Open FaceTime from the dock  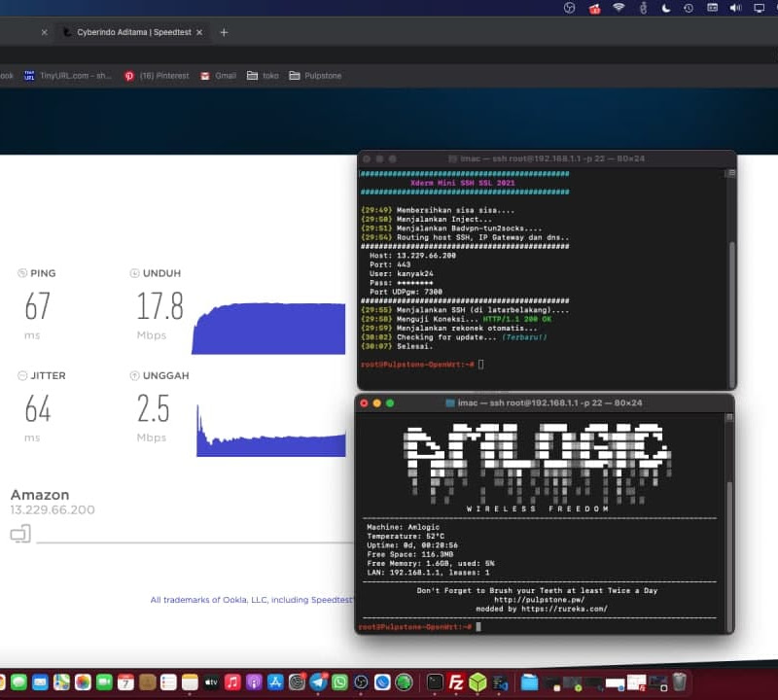click(104, 682)
